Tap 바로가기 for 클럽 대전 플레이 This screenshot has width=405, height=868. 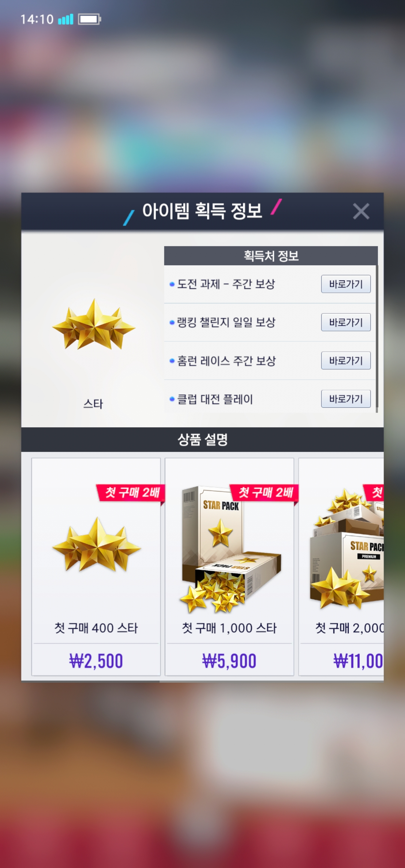coord(346,399)
